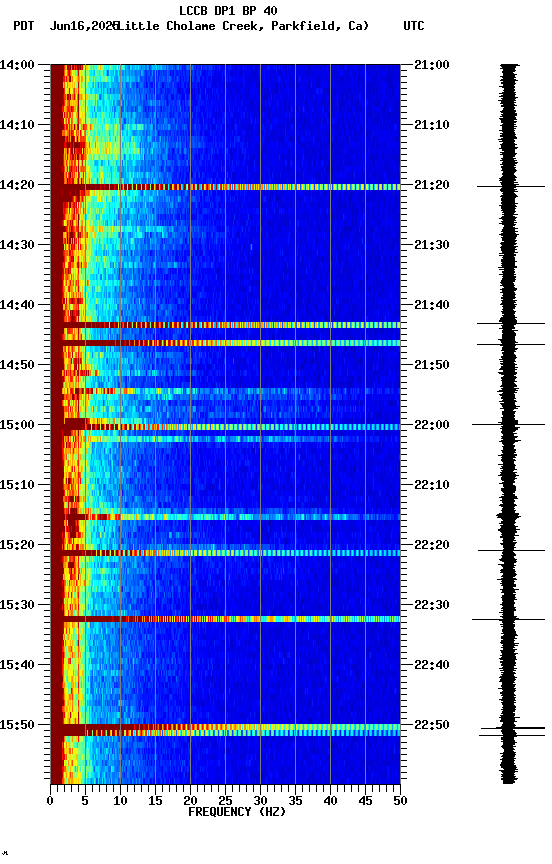Click the '14:20' PDT time label
The image size is (552, 864).
[x=17, y=185]
